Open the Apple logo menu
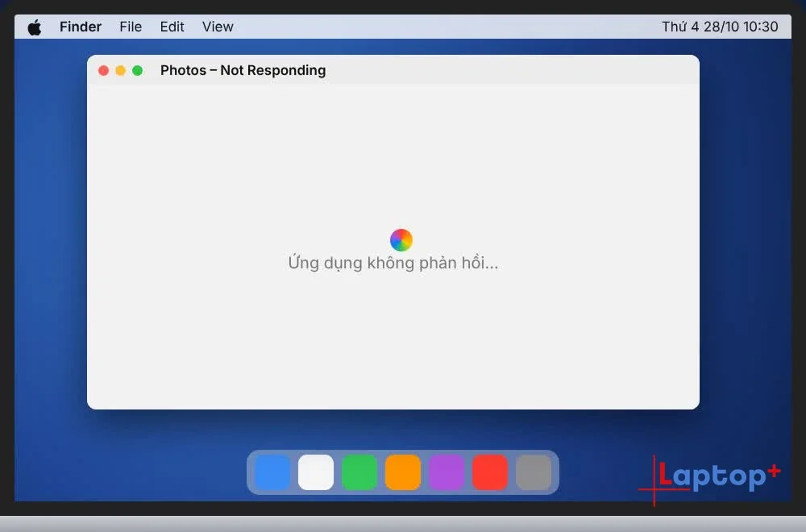806x532 pixels. pyautogui.click(x=35, y=27)
